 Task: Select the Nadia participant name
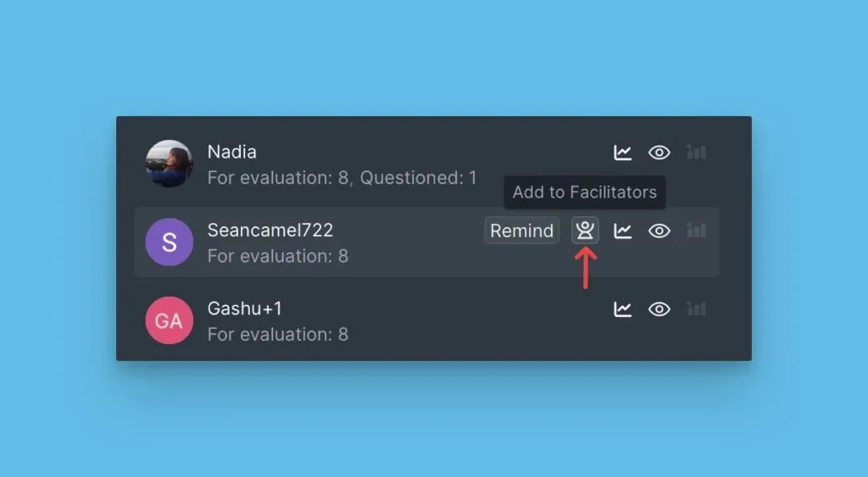(x=232, y=153)
